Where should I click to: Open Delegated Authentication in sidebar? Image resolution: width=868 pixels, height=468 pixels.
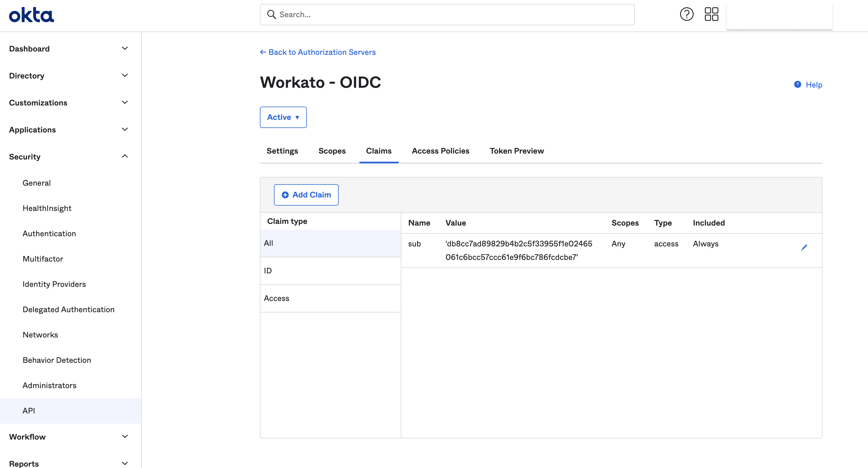click(68, 309)
